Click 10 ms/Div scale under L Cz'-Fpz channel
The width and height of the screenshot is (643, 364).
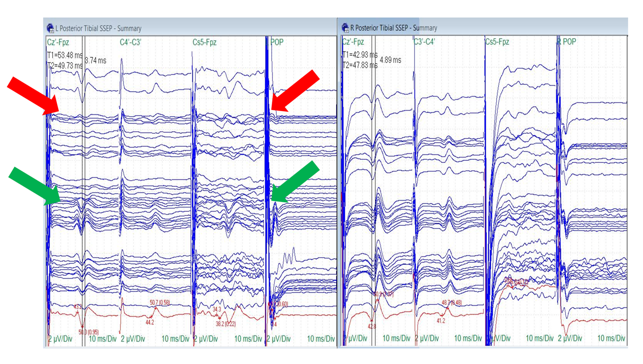[x=103, y=339]
